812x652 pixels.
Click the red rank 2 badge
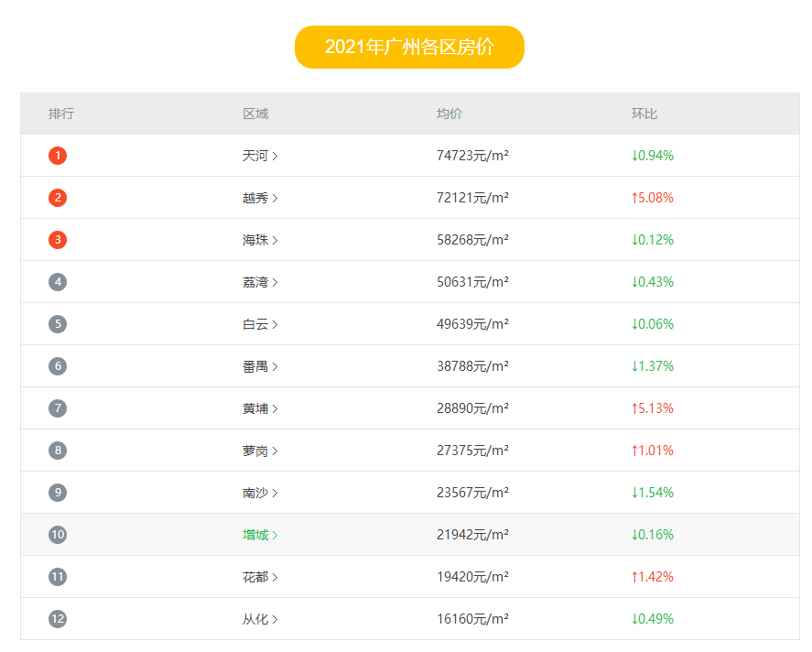pyautogui.click(x=58, y=198)
